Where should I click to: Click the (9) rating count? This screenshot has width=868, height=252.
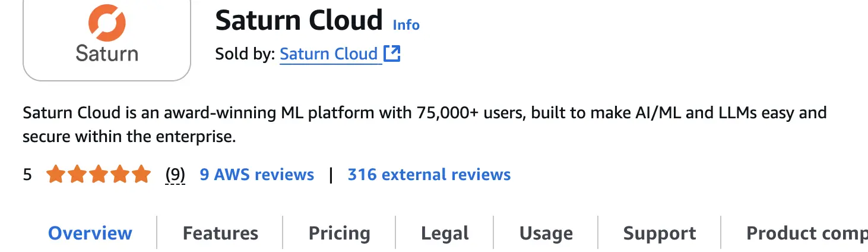[175, 175]
